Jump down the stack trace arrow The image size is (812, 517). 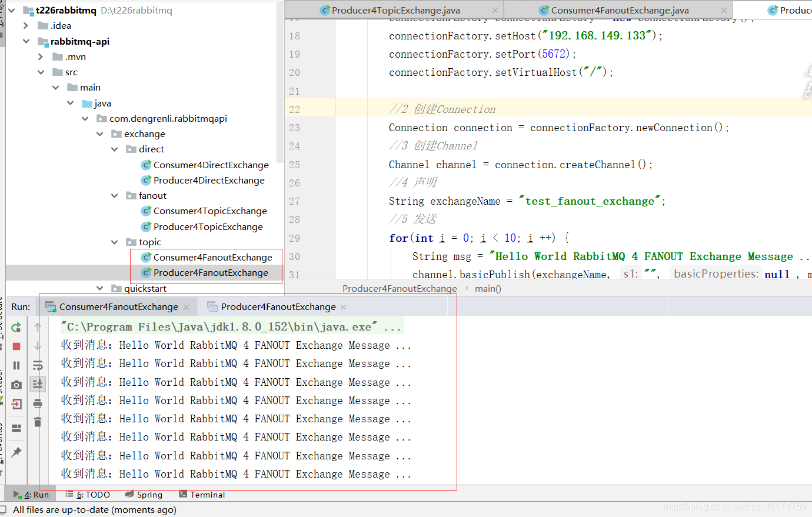(38, 346)
